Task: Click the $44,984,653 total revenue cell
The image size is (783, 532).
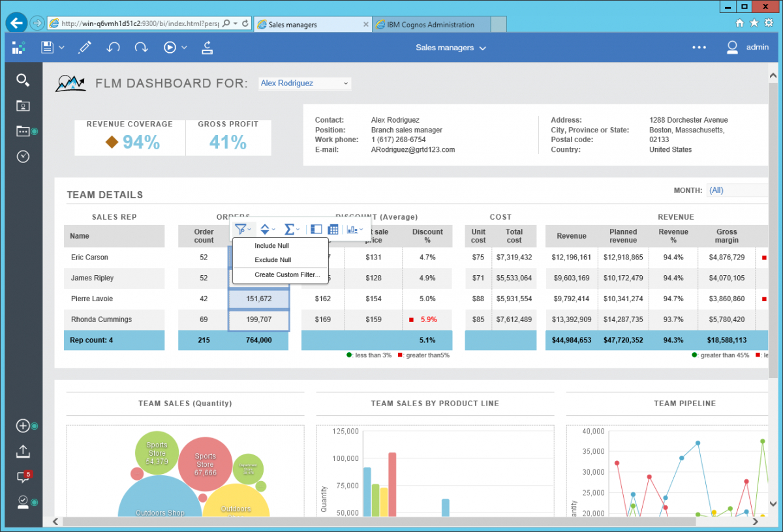Action: [572, 340]
